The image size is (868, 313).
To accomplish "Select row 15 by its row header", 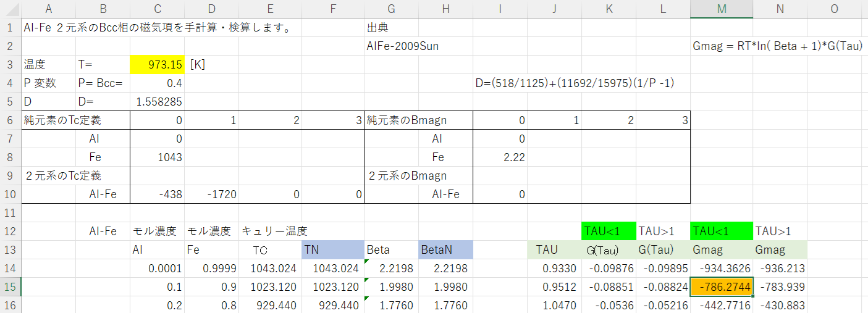I will (10, 287).
